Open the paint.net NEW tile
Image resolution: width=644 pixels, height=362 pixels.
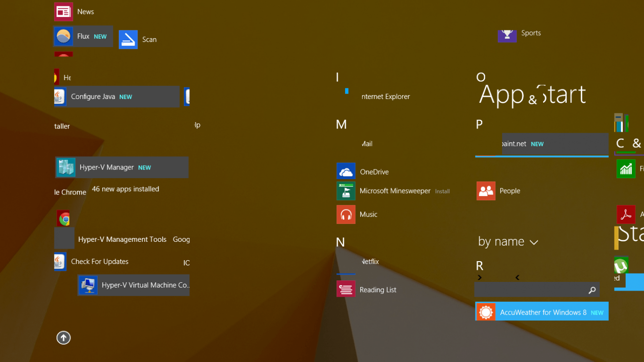[x=555, y=144]
